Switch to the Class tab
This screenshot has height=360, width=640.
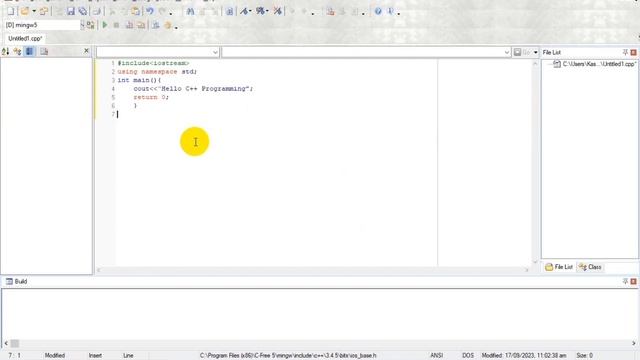click(x=590, y=267)
